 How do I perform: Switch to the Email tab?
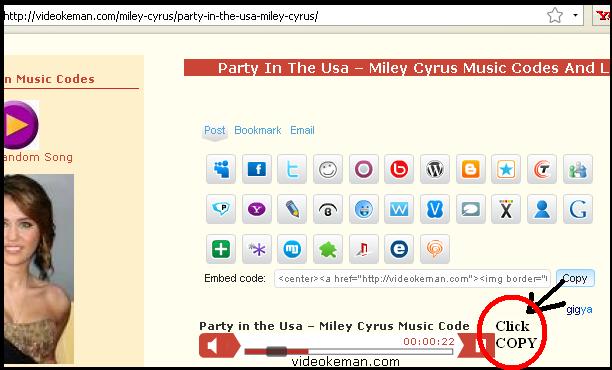[x=302, y=130]
